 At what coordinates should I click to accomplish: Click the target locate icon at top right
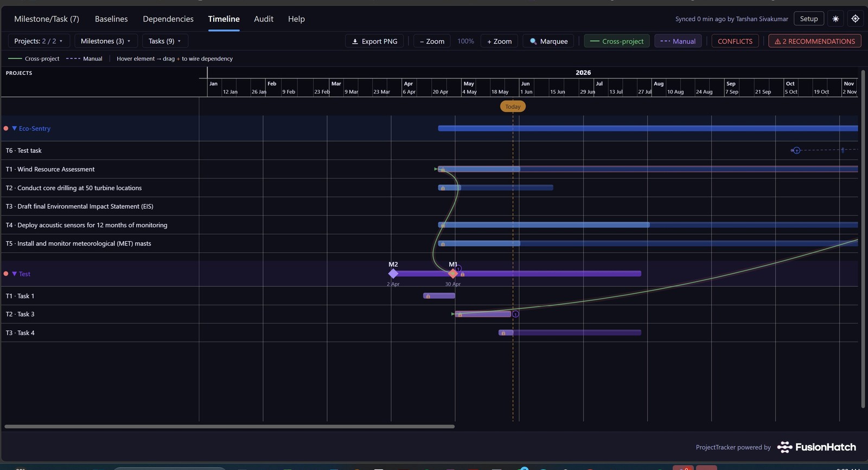coord(855,18)
